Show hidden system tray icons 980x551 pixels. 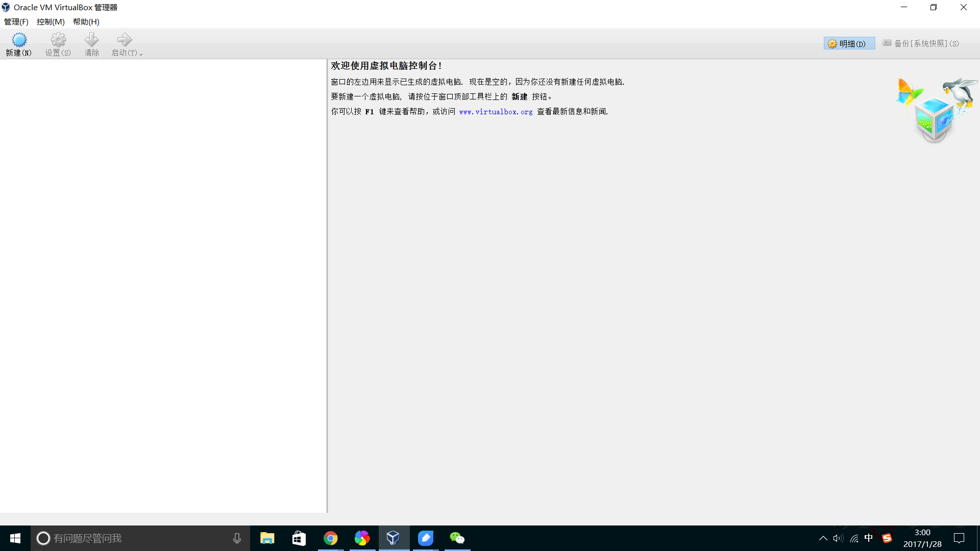(823, 538)
